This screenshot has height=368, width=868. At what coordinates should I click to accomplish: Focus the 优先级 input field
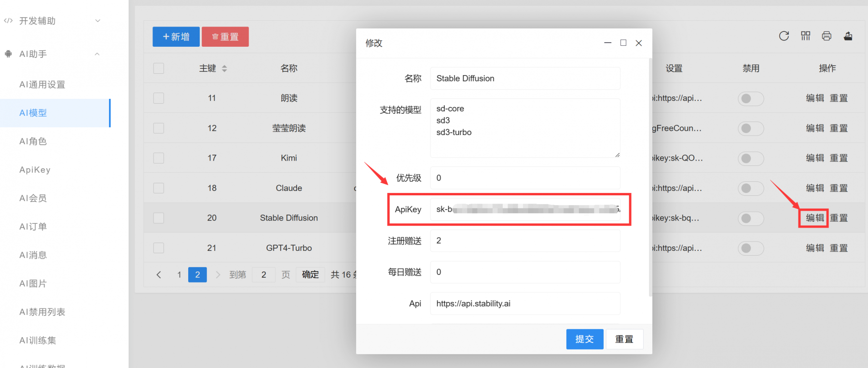click(x=525, y=178)
